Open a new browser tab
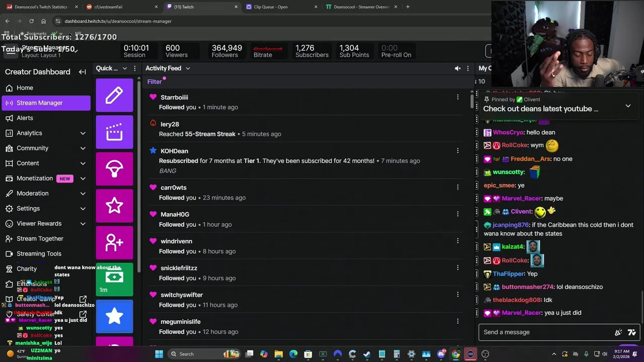The image size is (644, 362). pyautogui.click(x=408, y=7)
